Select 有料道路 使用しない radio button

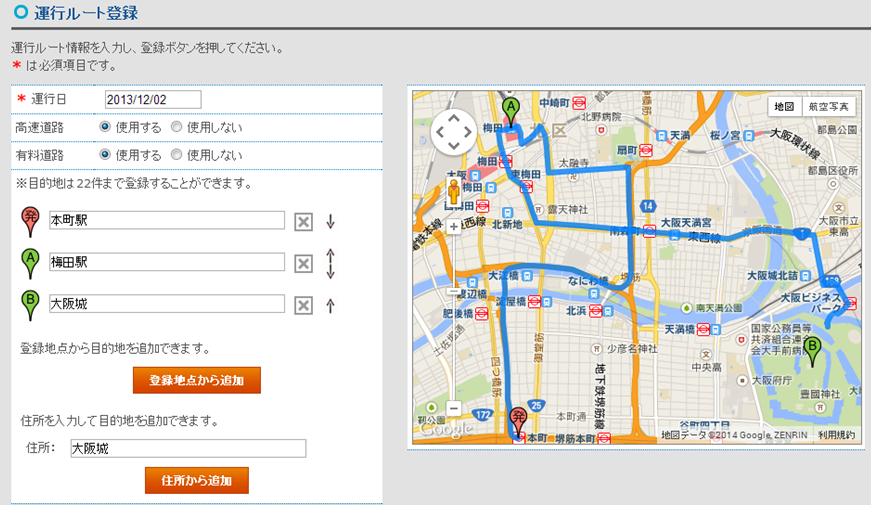pos(176,154)
